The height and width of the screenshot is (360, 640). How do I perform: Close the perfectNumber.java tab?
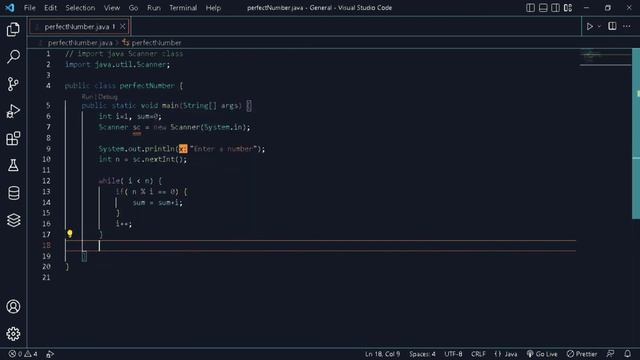point(122,27)
